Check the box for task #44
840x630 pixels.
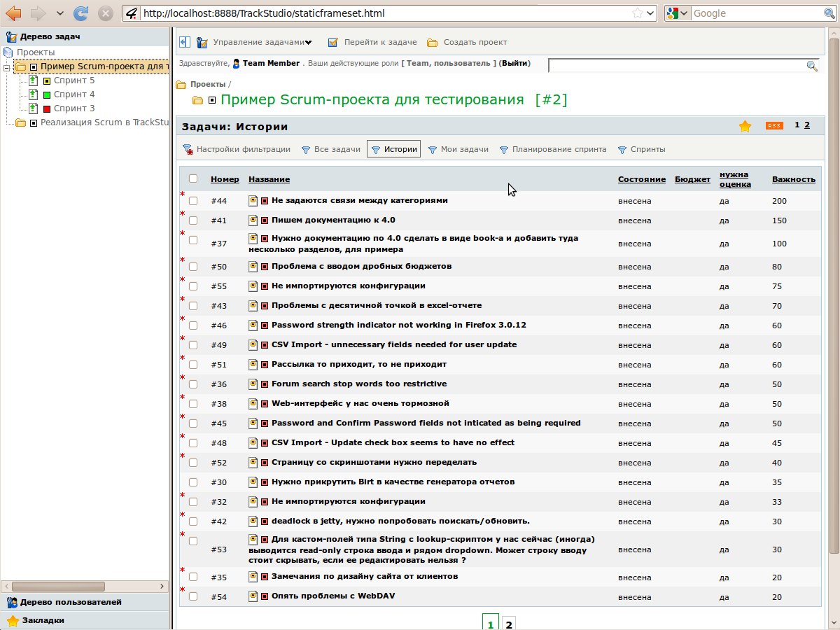click(x=193, y=201)
